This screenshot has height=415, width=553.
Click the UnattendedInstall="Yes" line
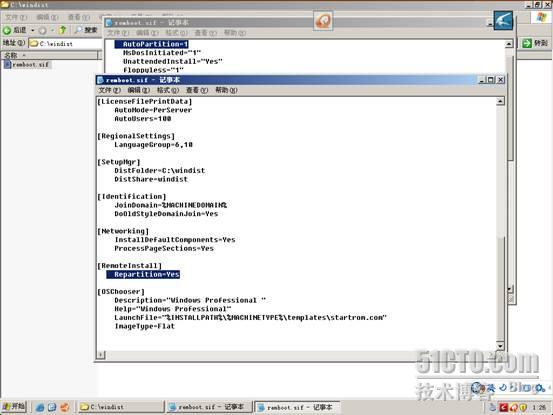173,61
